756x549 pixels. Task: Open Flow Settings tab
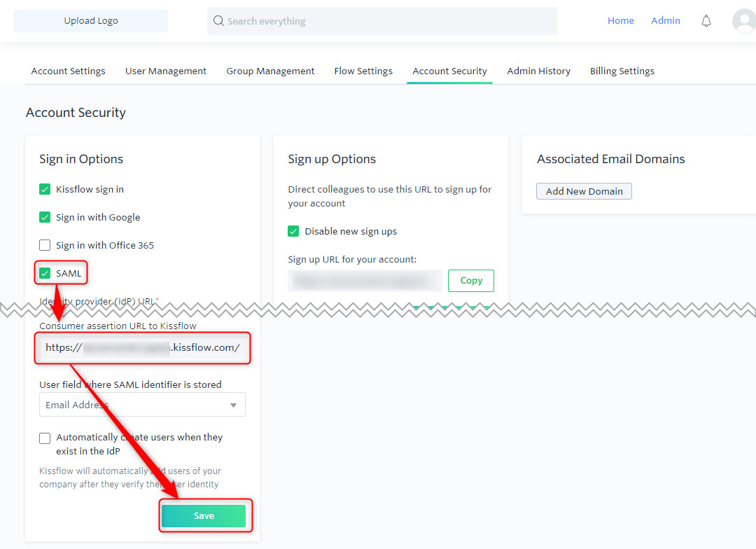[x=363, y=71]
